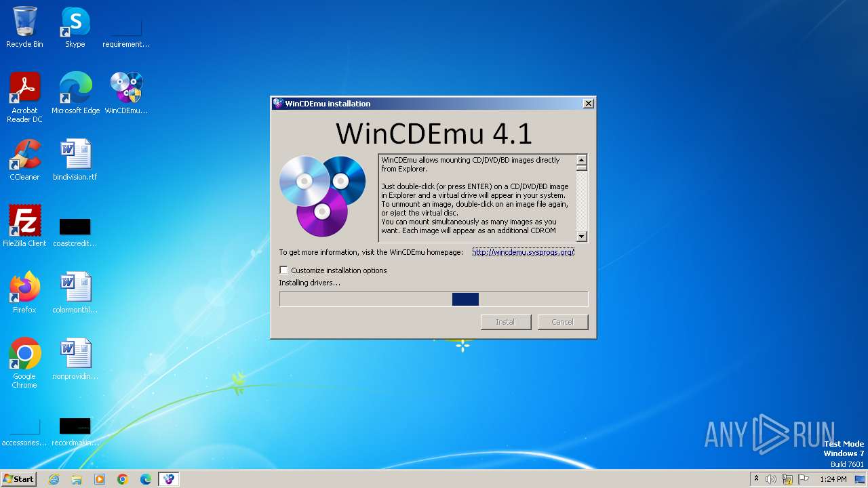Click the WinCDEmu 4.1 heading

tap(433, 134)
